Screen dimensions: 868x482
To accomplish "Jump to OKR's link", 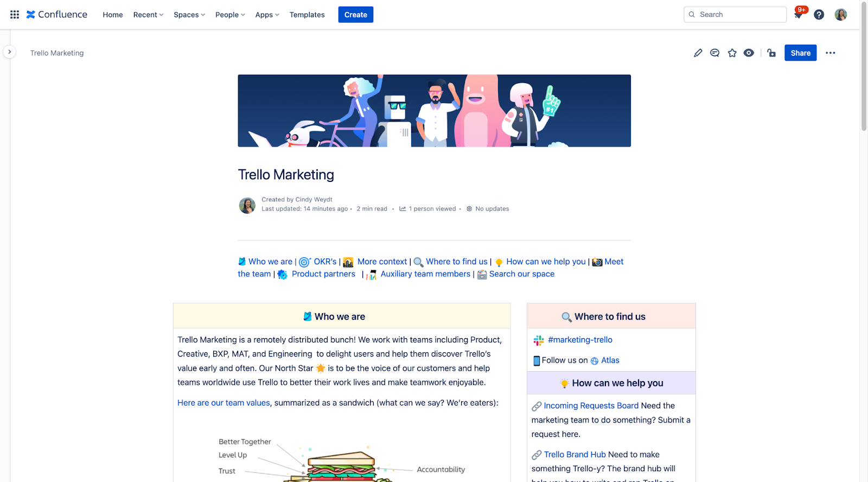I will click(x=325, y=262).
